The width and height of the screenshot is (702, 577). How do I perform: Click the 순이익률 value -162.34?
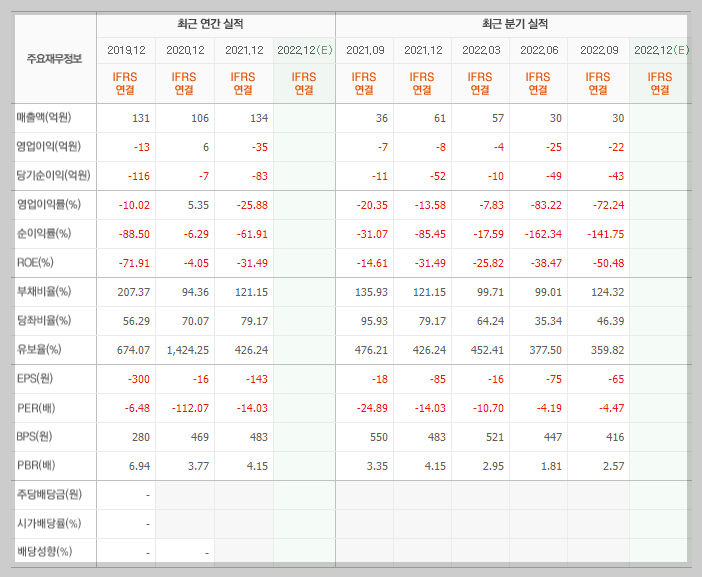(x=544, y=234)
